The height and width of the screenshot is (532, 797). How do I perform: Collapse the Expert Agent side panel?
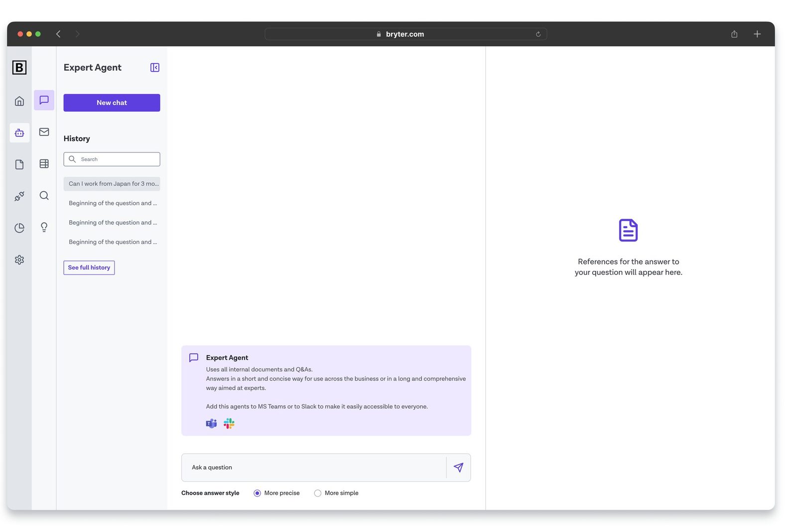155,67
